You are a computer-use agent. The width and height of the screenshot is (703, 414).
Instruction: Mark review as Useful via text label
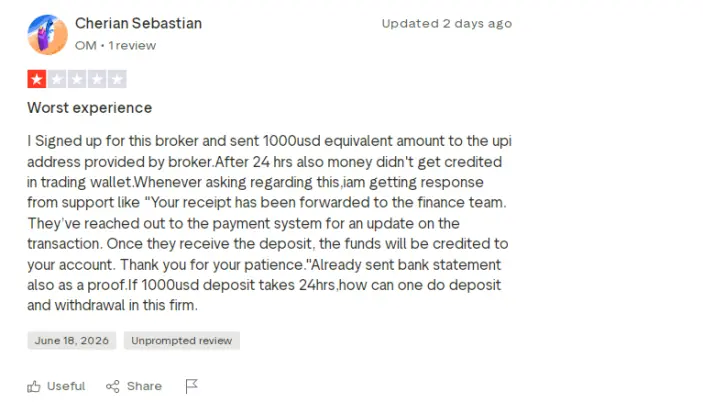point(66,386)
